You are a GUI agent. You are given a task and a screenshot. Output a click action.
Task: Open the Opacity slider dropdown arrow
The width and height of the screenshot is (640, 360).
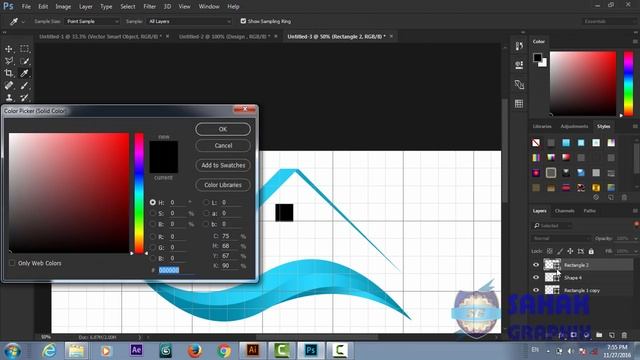point(635,238)
